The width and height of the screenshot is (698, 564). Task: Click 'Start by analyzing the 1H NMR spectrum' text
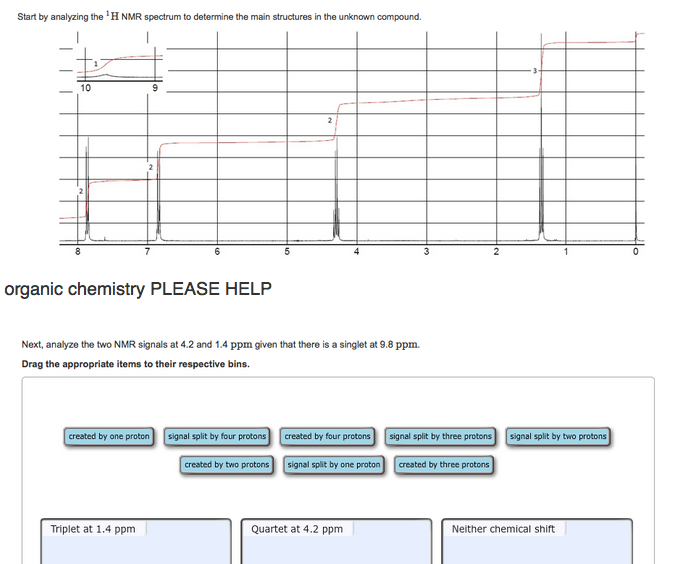pyautogui.click(x=219, y=17)
